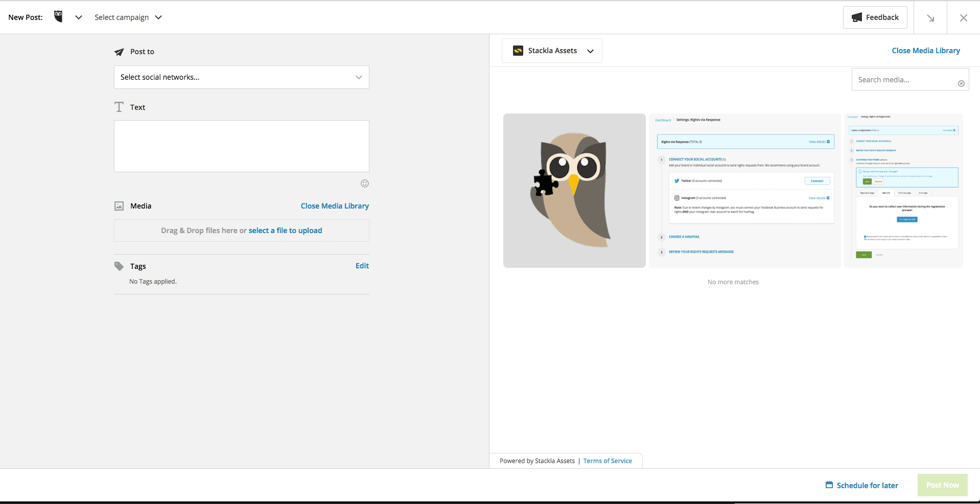Click the Media image icon
This screenshot has width=980, height=504.
pyautogui.click(x=119, y=206)
